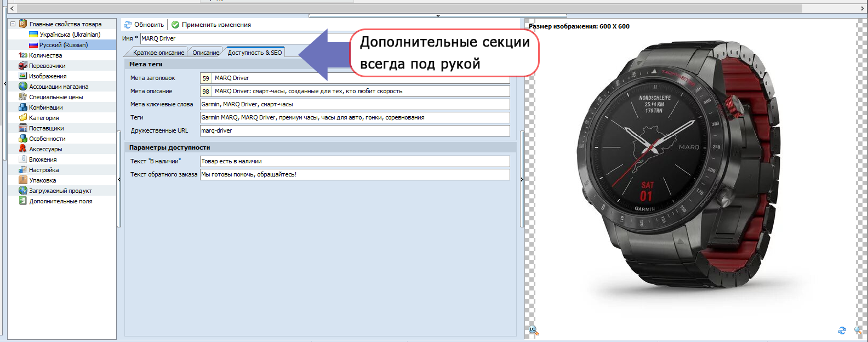Click the Изображения picture icon

(22, 76)
